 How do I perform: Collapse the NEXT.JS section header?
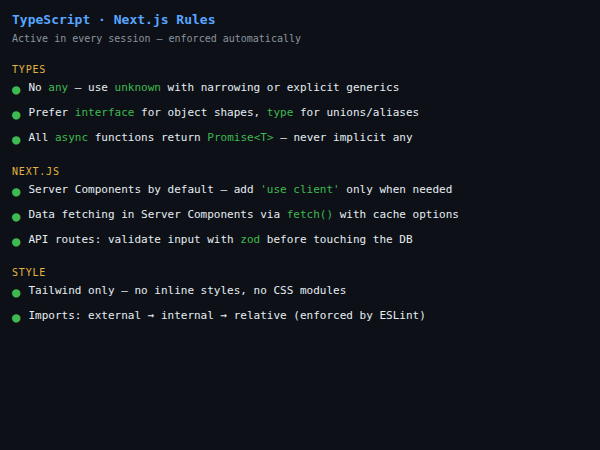tap(35, 171)
